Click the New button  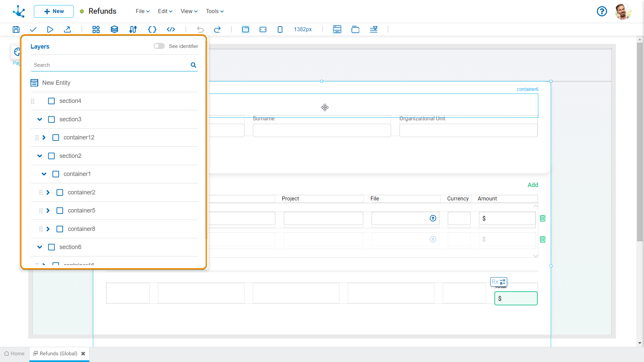[x=54, y=11]
